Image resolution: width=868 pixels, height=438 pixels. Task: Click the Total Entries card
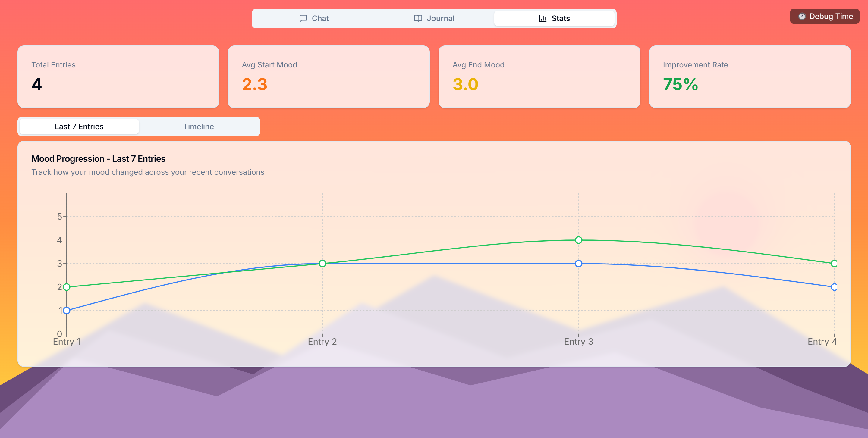tap(118, 77)
